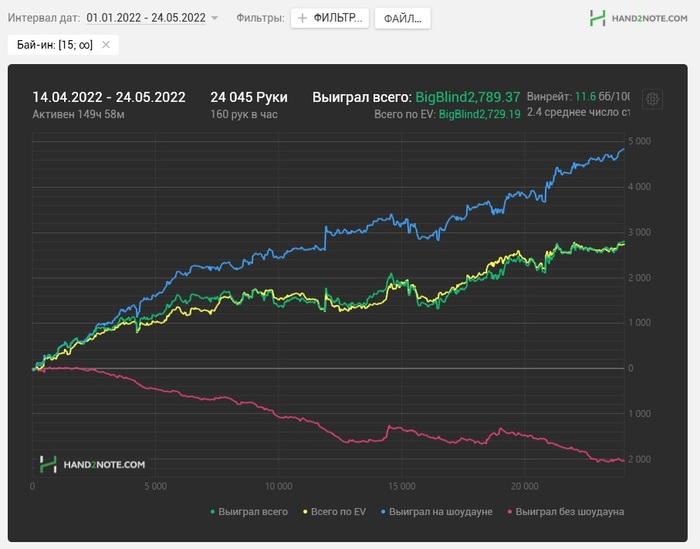This screenshot has height=549, width=700.
Task: Click the 5 000 y-axis label
Action: point(639,141)
